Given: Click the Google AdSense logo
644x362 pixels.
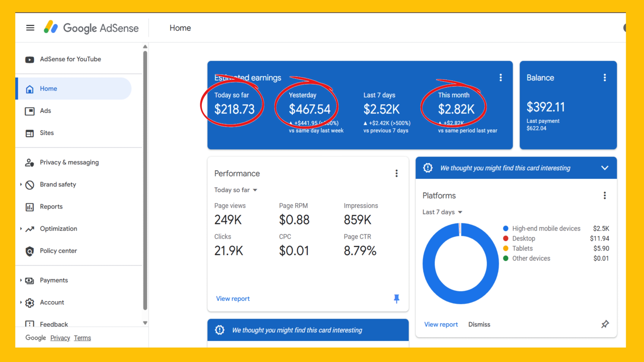Looking at the screenshot, I should (91, 28).
